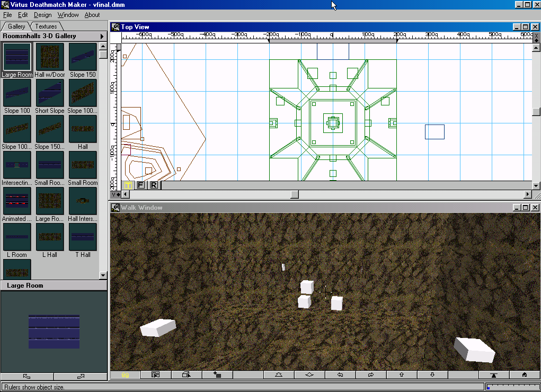Screen dimensions: 541x392
Task: Maximize the Walk Window
Action: [x=526, y=207]
